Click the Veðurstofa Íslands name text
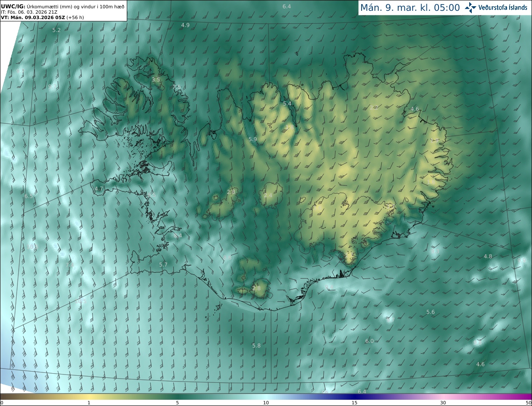Screen dimensions: 532x406 pyautogui.click(x=503, y=7)
